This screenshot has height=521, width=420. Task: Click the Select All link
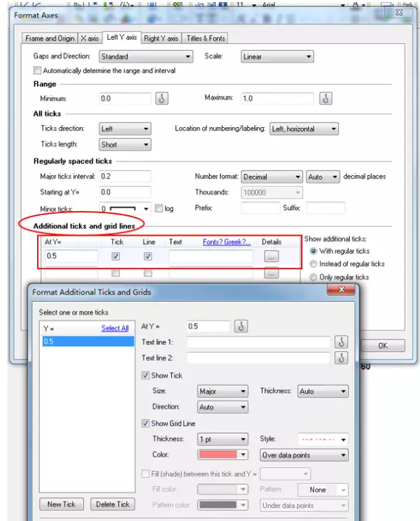[x=115, y=328]
